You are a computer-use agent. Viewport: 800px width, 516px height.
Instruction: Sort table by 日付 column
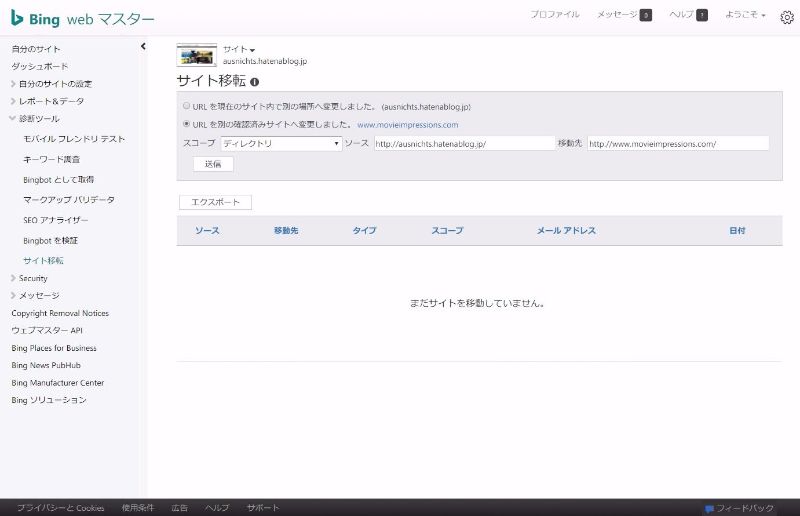coord(737,231)
